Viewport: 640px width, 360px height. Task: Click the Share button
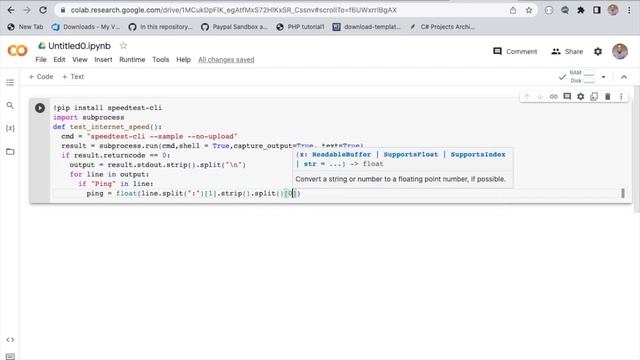pos(567,51)
